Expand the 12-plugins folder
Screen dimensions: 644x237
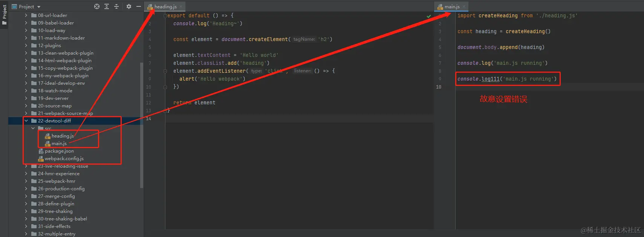[x=26, y=46]
